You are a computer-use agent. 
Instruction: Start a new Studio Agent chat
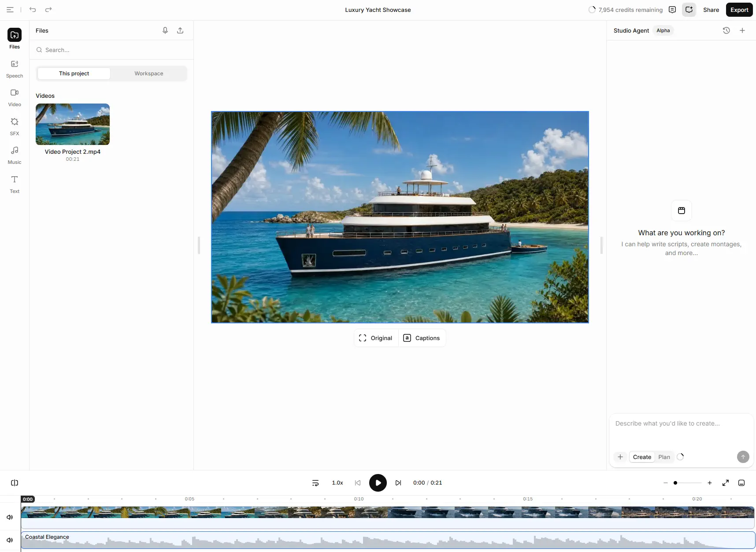pos(742,30)
